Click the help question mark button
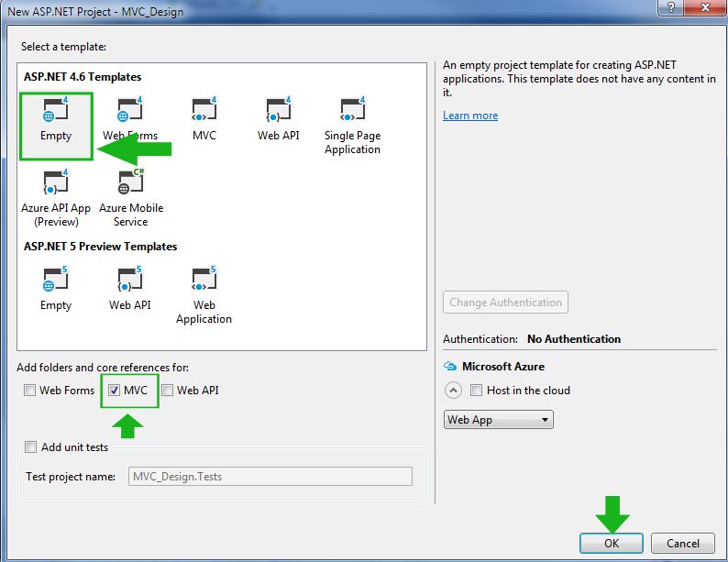The width and height of the screenshot is (728, 562). point(670,7)
